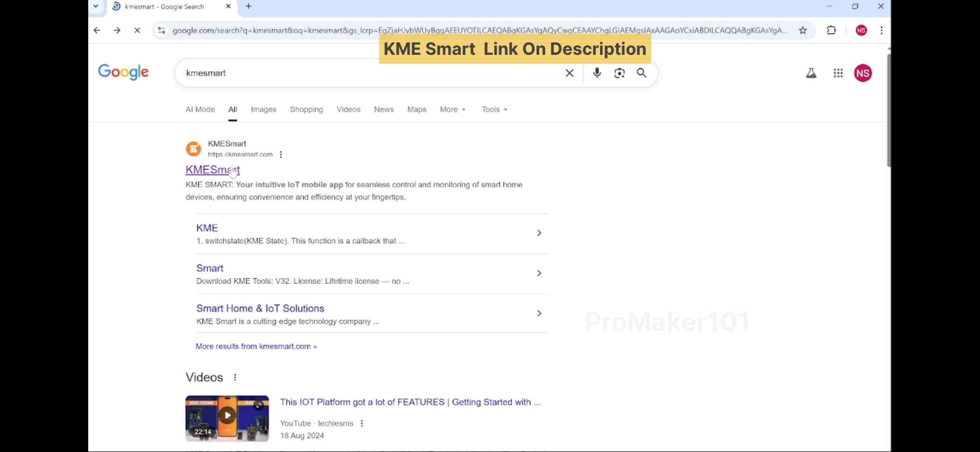The image size is (980, 452).
Task: Open the browser Extensions puzzle icon
Action: [831, 30]
